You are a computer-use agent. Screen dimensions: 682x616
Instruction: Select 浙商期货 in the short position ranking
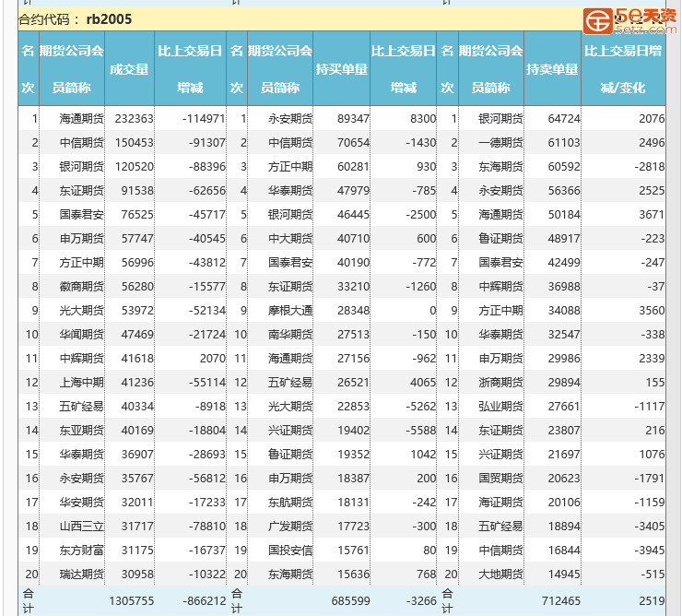[500, 382]
